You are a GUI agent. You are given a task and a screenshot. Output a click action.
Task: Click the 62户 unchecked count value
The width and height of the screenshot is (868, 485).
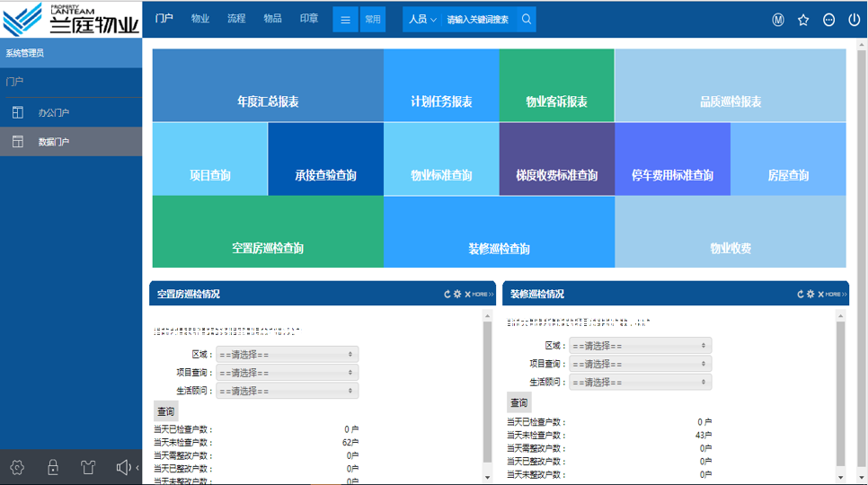(x=350, y=443)
